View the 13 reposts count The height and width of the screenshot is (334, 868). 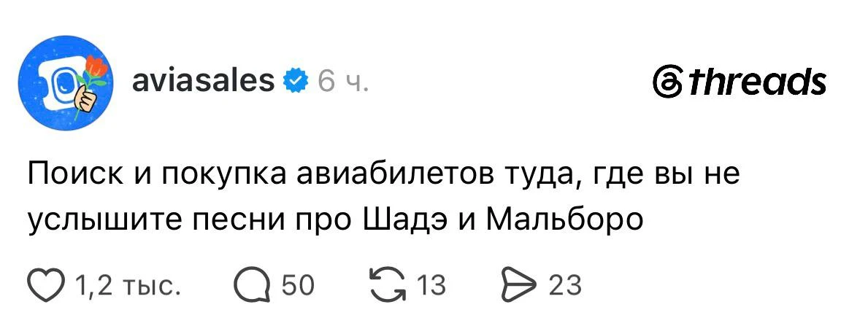[x=430, y=286]
